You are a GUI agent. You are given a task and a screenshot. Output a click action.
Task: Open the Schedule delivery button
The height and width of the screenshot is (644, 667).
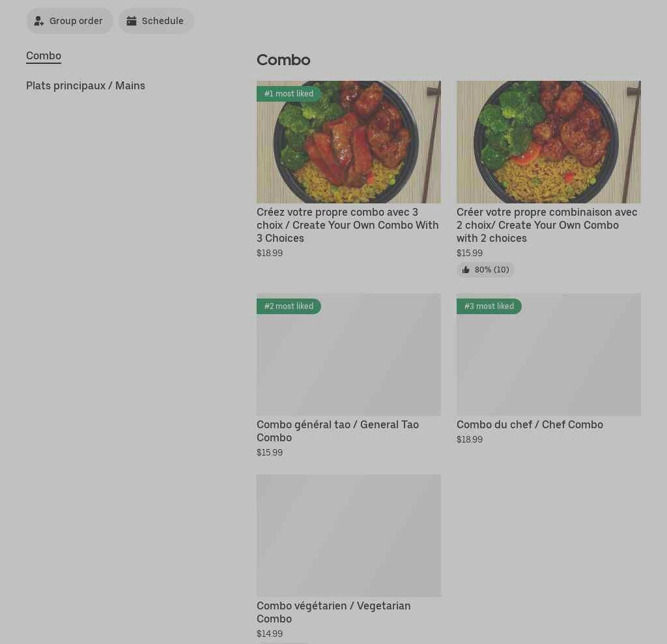[x=156, y=21]
